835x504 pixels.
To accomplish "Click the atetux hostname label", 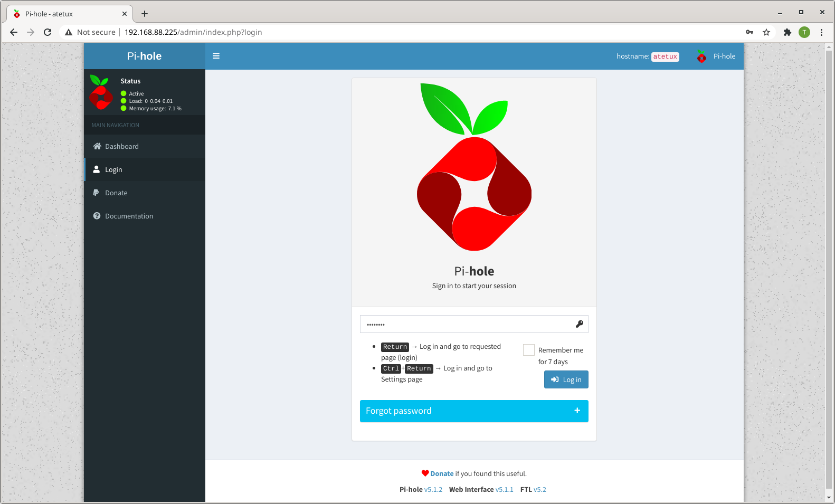I will click(x=665, y=56).
